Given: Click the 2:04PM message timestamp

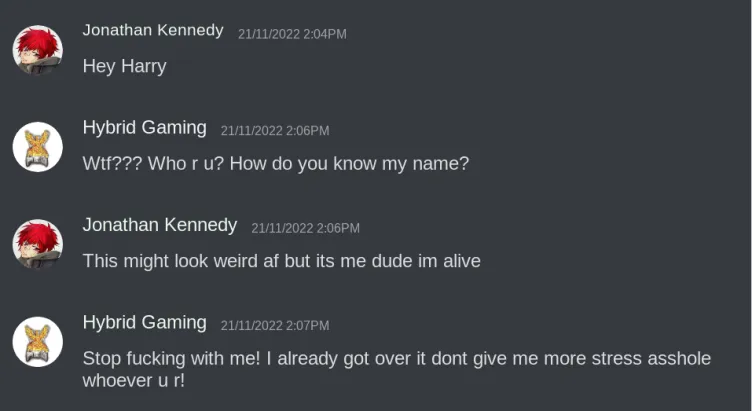Looking at the screenshot, I should click(292, 34).
